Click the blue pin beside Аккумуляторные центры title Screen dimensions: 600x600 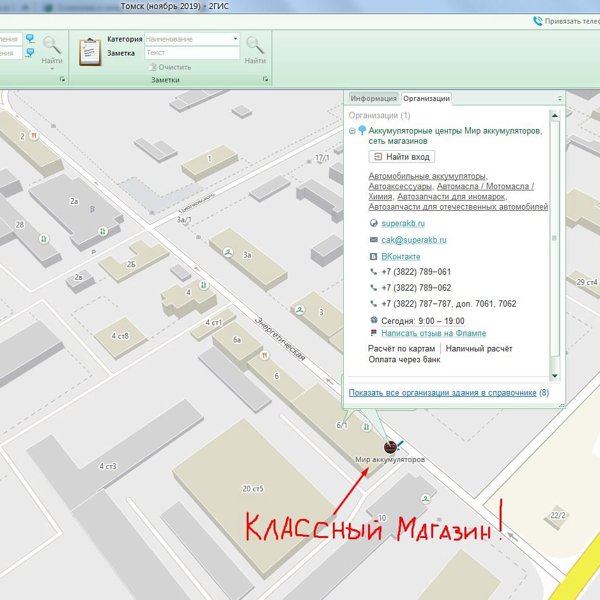pyautogui.click(x=362, y=130)
